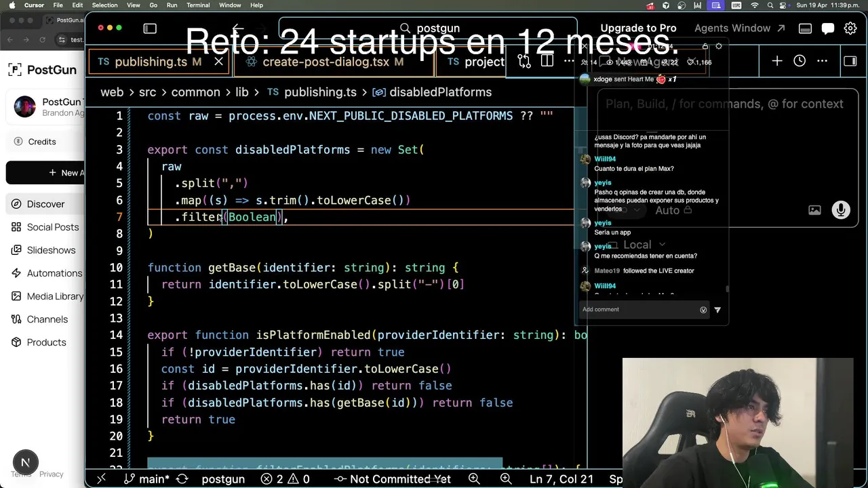
Task: Open the Selection menu in menu bar
Action: point(104,5)
